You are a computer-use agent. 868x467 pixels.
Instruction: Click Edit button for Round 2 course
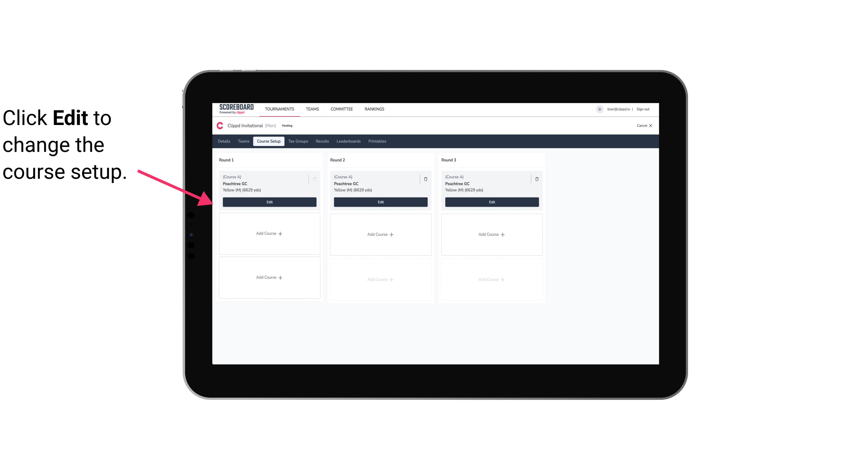[380, 202]
